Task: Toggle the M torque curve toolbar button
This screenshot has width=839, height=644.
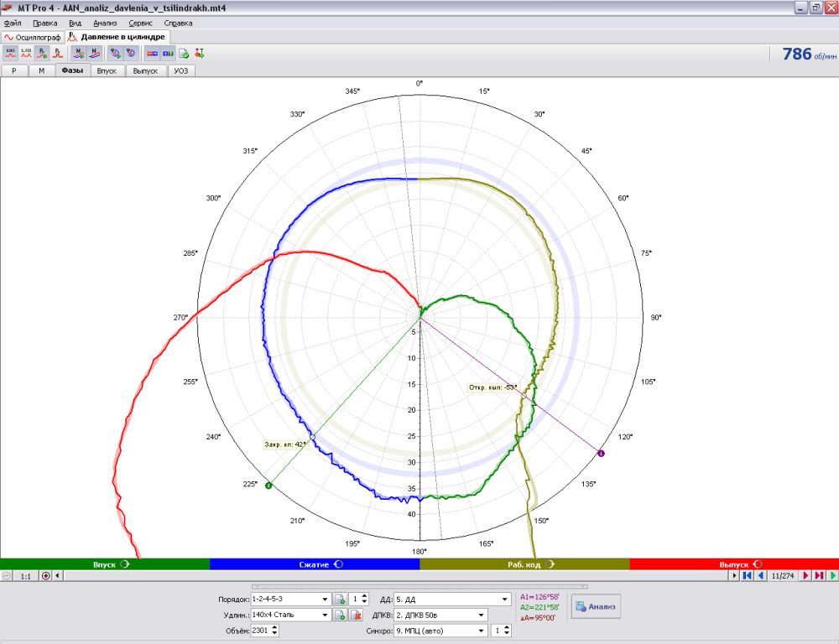Action: pos(78,53)
